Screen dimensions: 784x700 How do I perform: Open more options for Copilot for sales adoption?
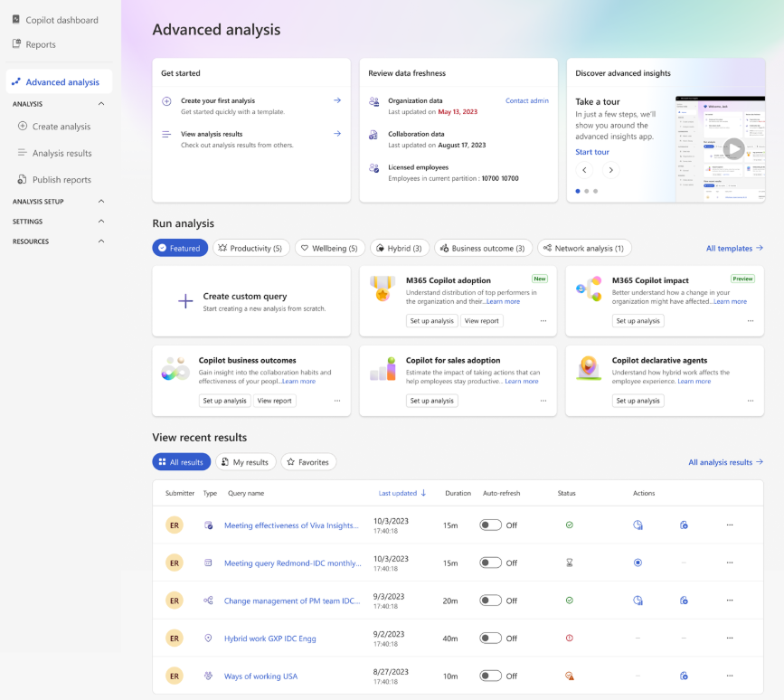click(x=543, y=401)
